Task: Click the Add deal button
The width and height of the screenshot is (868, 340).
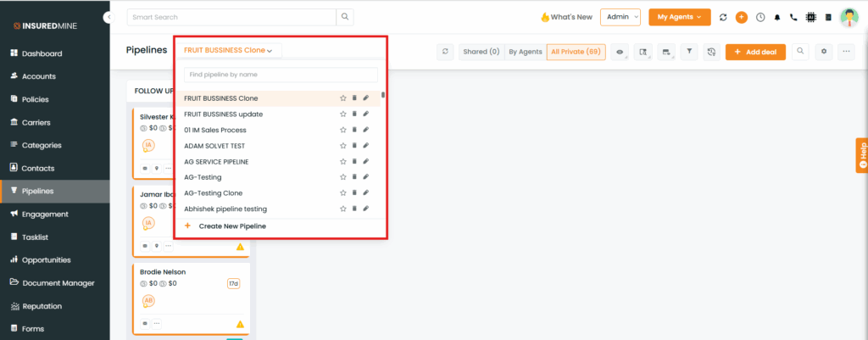Action: (x=755, y=52)
